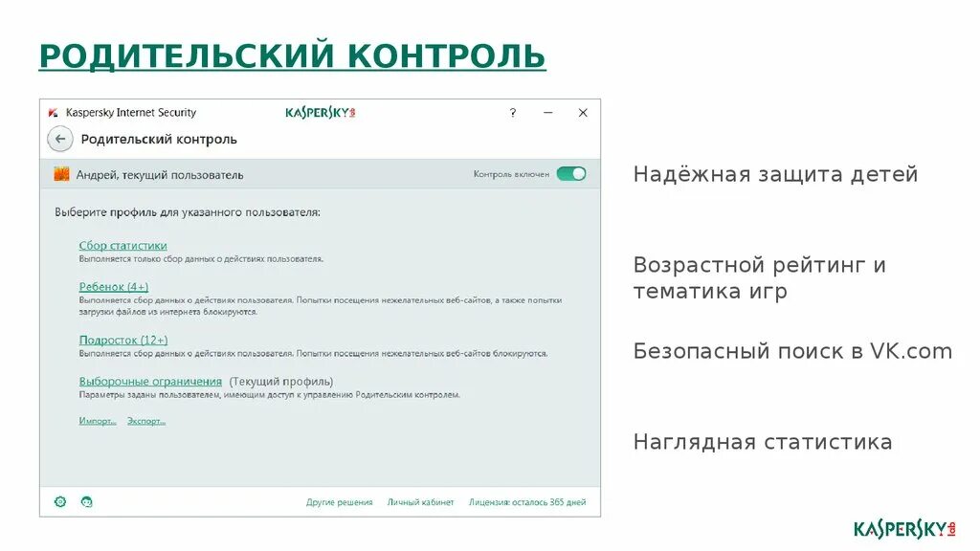980x551 pixels.
Task: Click the Импорт... link
Action: [98, 421]
